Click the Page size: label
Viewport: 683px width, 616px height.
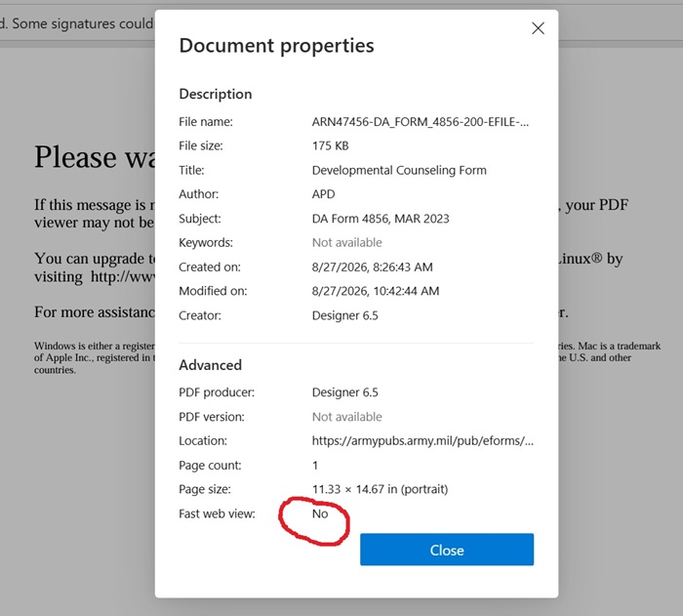(205, 489)
